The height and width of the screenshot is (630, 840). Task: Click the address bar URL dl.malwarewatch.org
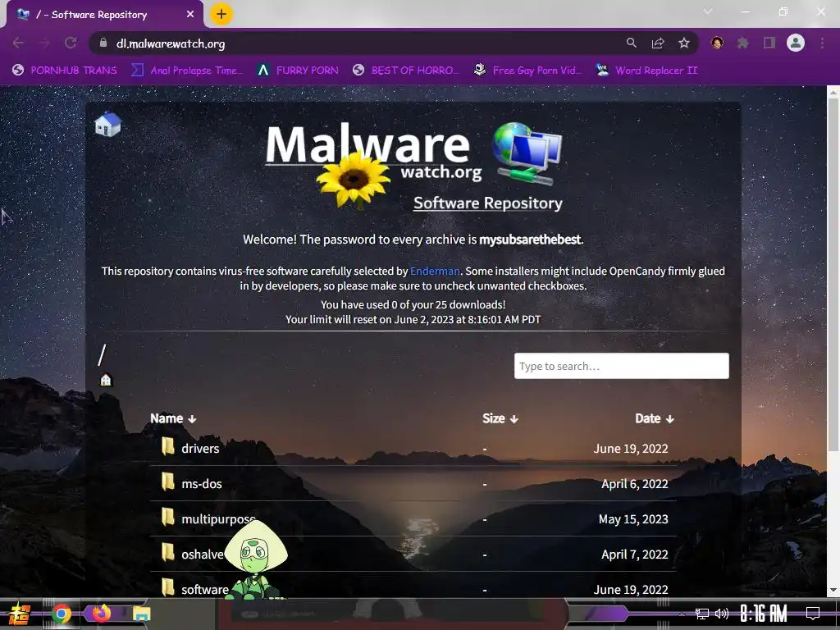pos(171,43)
